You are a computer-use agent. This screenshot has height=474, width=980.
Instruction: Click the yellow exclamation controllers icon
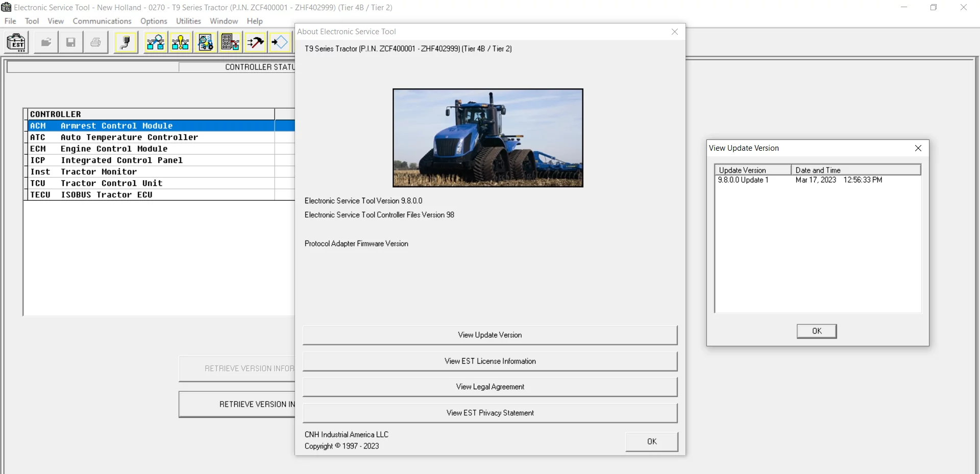(x=180, y=42)
